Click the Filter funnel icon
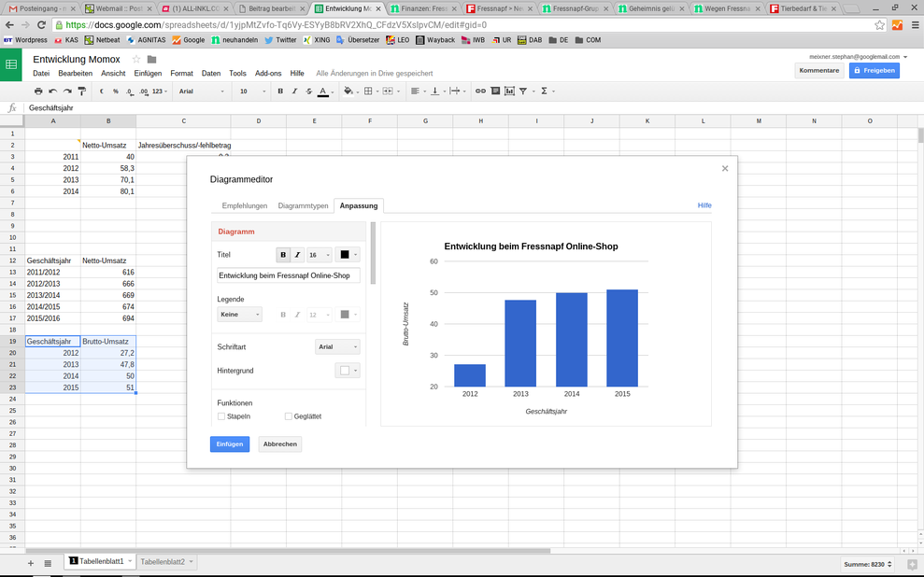924x577 pixels. point(523,91)
